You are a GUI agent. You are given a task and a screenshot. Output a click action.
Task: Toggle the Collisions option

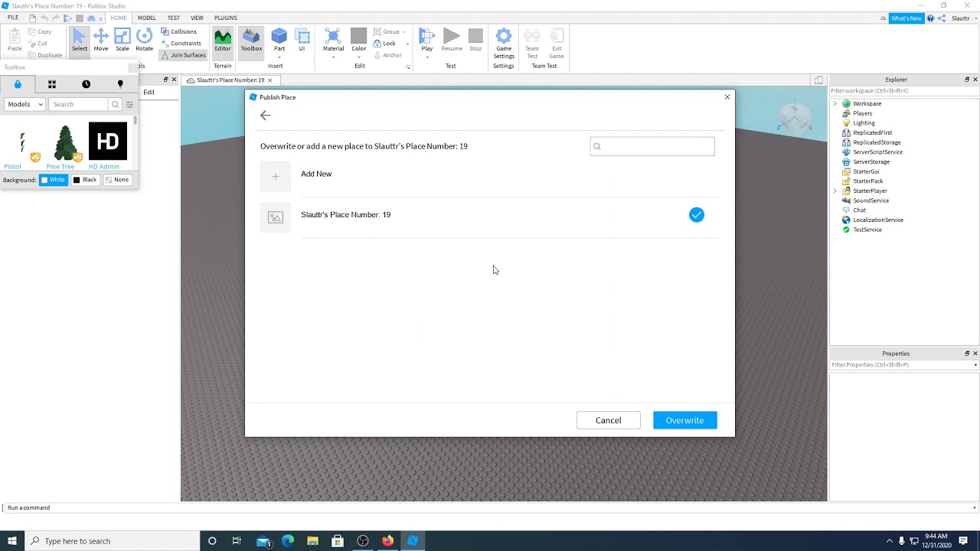pyautogui.click(x=178, y=31)
